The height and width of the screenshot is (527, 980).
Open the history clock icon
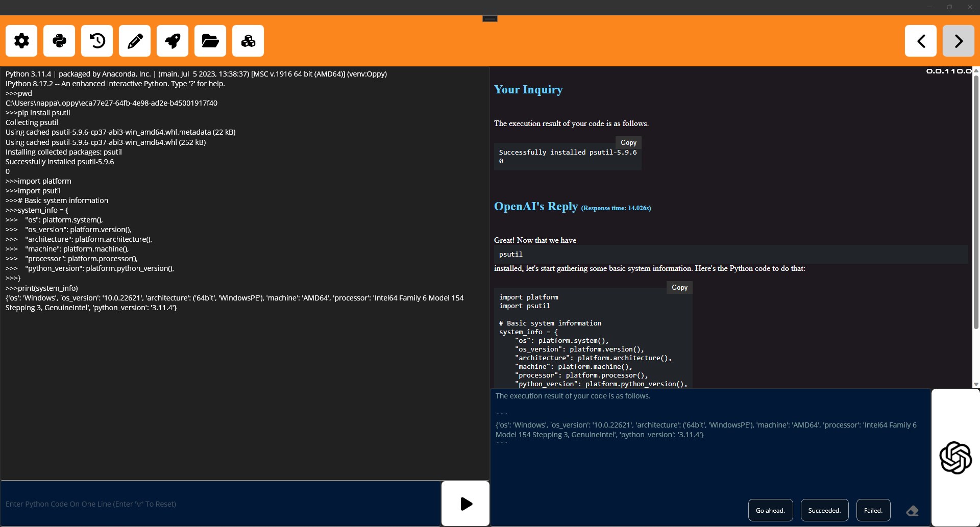click(x=97, y=41)
